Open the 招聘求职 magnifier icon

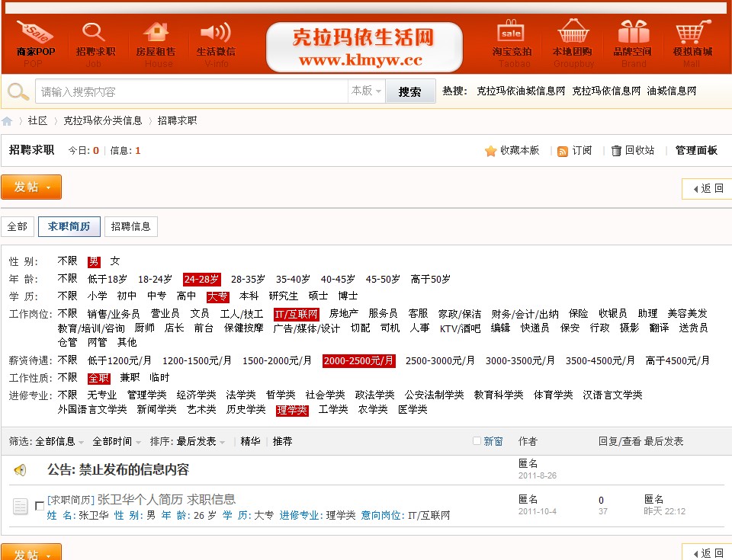pyautogui.click(x=95, y=34)
